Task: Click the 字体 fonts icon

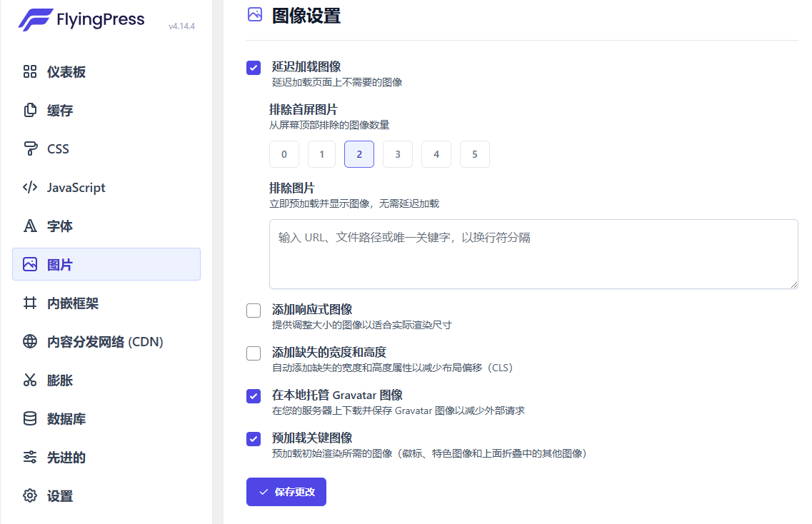Action: click(x=29, y=226)
